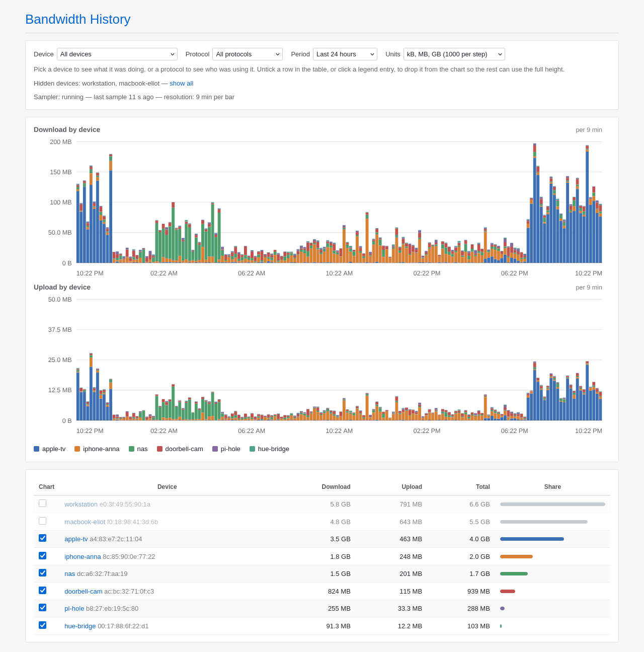Disable the doorbell-cam row's chart checkbox
644x652 pixels.
coord(43,591)
